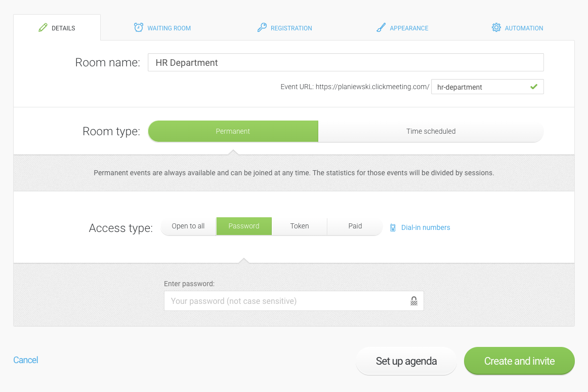Open the Dial-in numbers link
The height and width of the screenshot is (392, 588).
tap(426, 227)
